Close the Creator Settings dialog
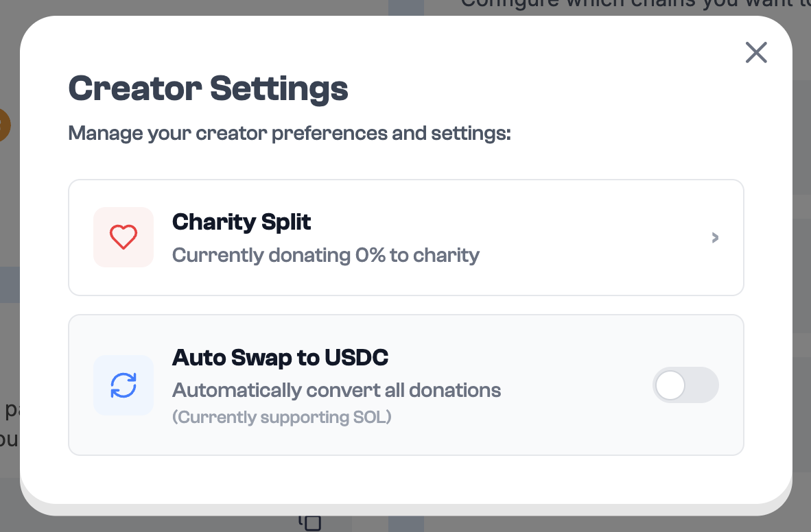811x532 pixels. point(756,52)
